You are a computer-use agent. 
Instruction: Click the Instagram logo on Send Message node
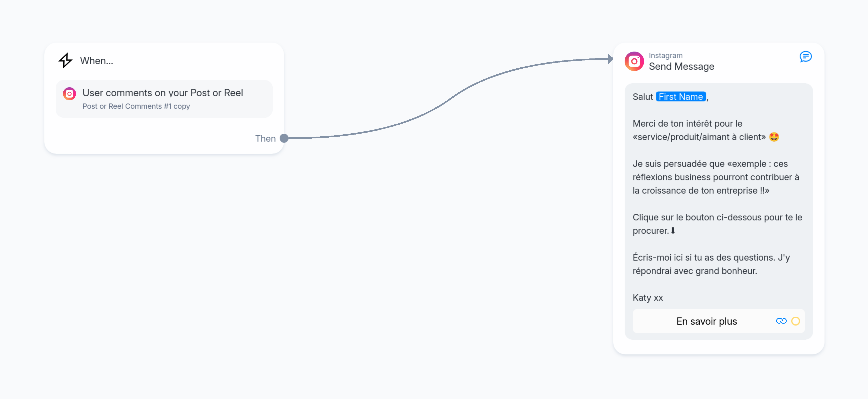coord(634,61)
